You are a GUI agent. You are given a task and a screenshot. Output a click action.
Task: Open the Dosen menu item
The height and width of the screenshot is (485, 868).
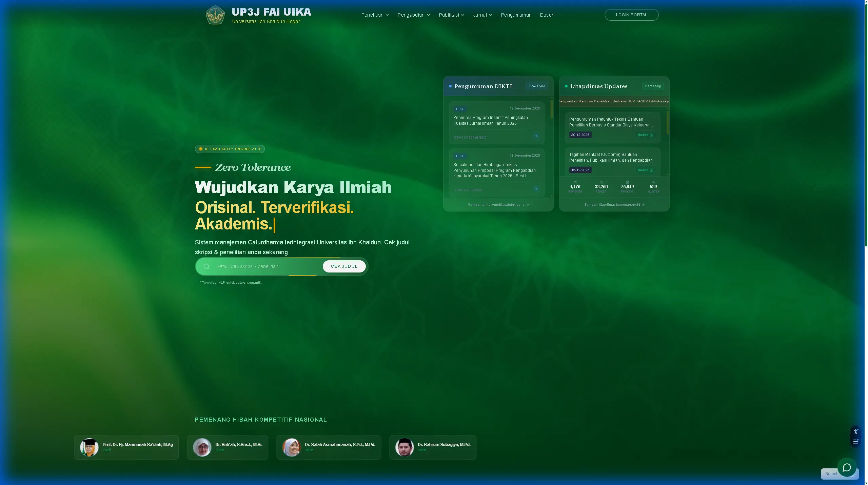pyautogui.click(x=547, y=15)
